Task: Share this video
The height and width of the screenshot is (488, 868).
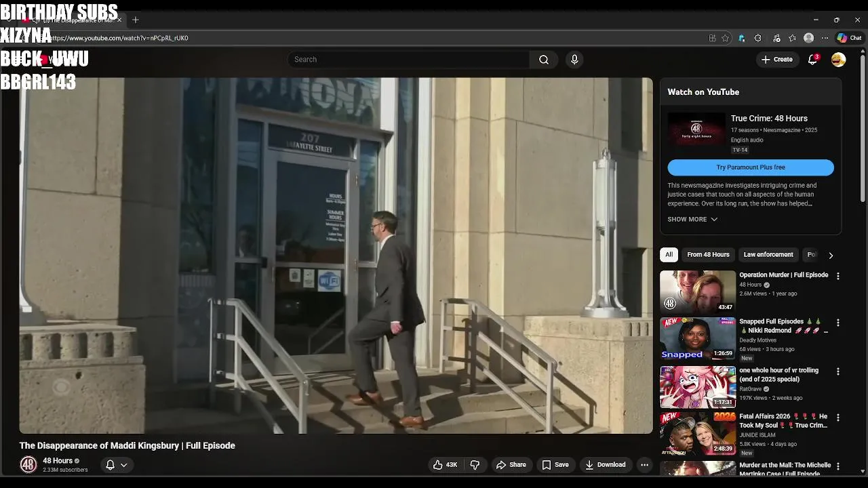Action: (511, 465)
